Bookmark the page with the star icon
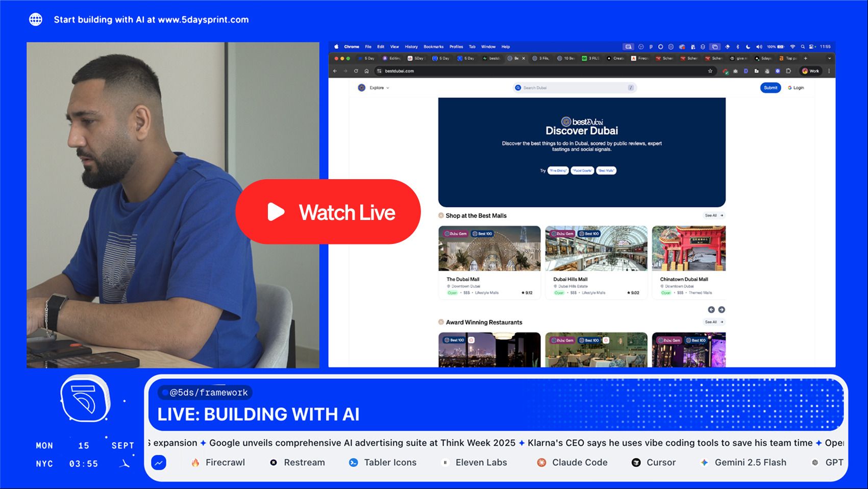Viewport: 868px width, 489px height. (710, 71)
